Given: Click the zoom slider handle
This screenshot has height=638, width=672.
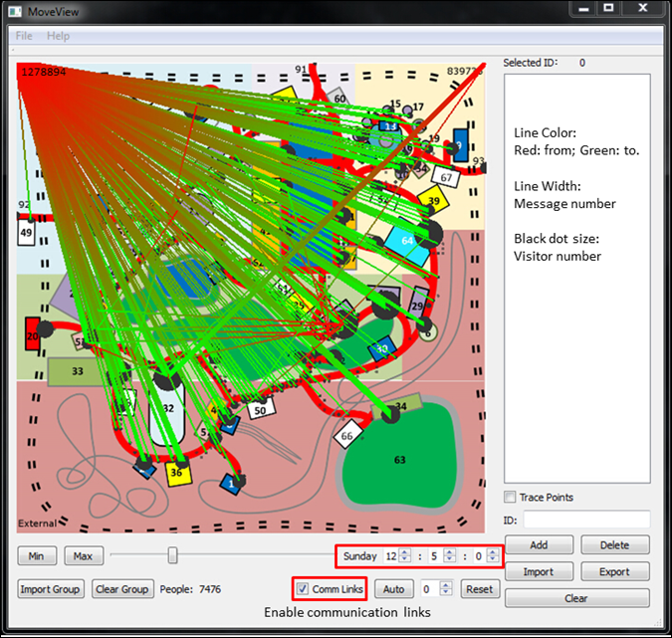Looking at the screenshot, I should pos(172,555).
